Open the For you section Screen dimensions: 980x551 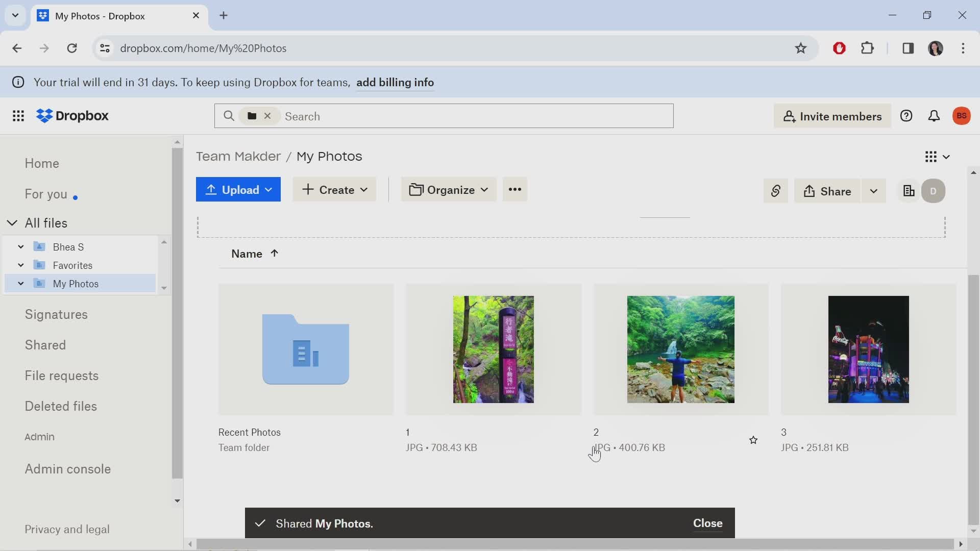(x=46, y=194)
